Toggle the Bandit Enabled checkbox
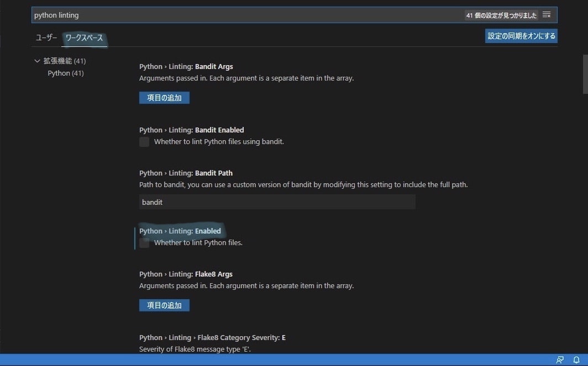 click(144, 142)
